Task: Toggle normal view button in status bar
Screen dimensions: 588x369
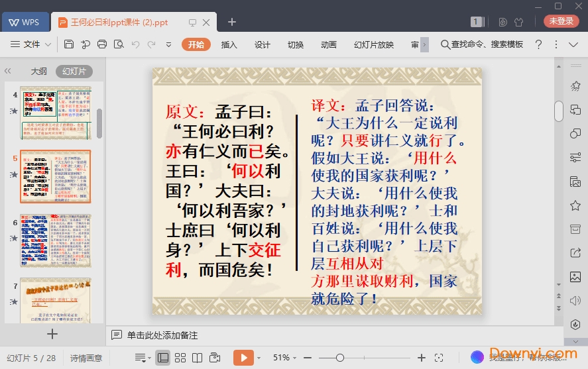Action: [163, 358]
